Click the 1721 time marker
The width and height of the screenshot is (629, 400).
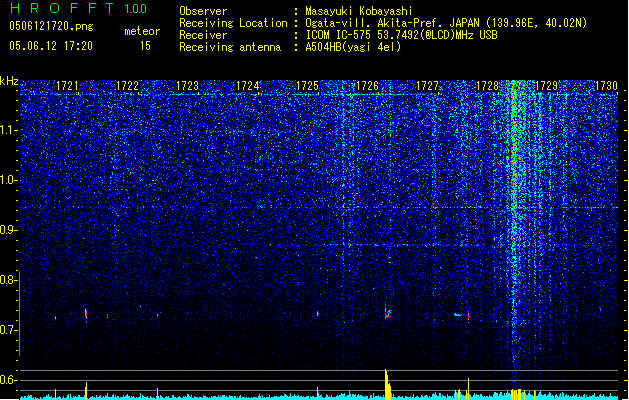pos(67,86)
